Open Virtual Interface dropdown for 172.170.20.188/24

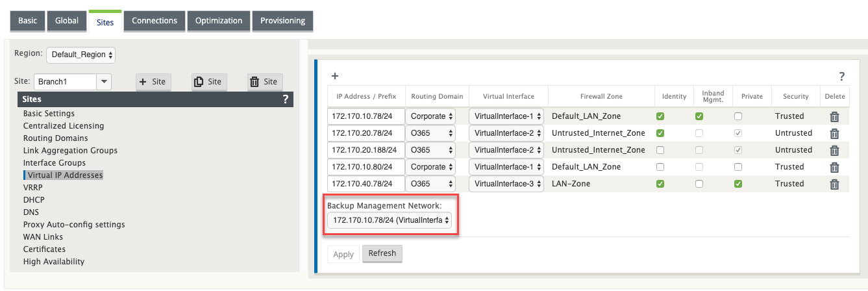tap(507, 150)
